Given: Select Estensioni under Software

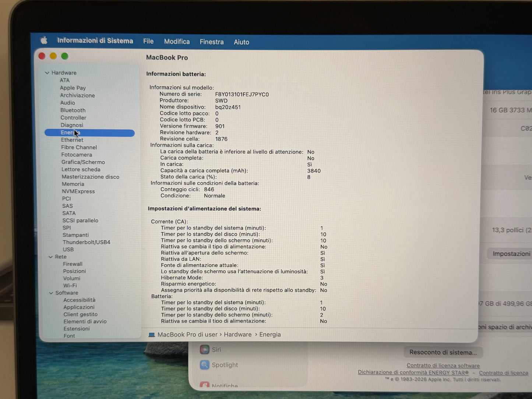Looking at the screenshot, I should 77,329.
